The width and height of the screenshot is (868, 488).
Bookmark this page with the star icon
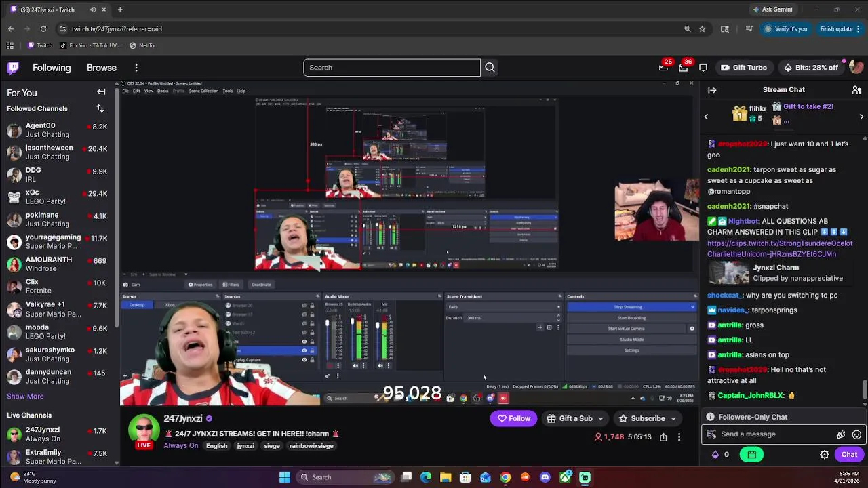(x=703, y=29)
